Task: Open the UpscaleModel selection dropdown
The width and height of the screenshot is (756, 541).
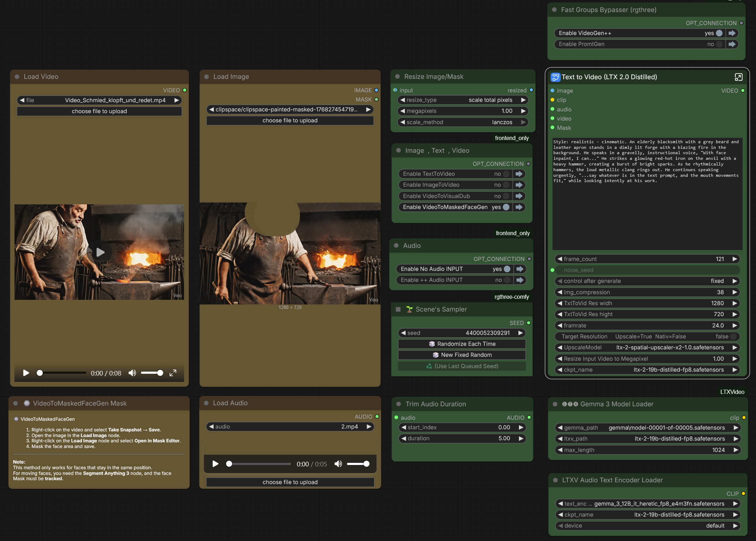Action: (x=647, y=348)
